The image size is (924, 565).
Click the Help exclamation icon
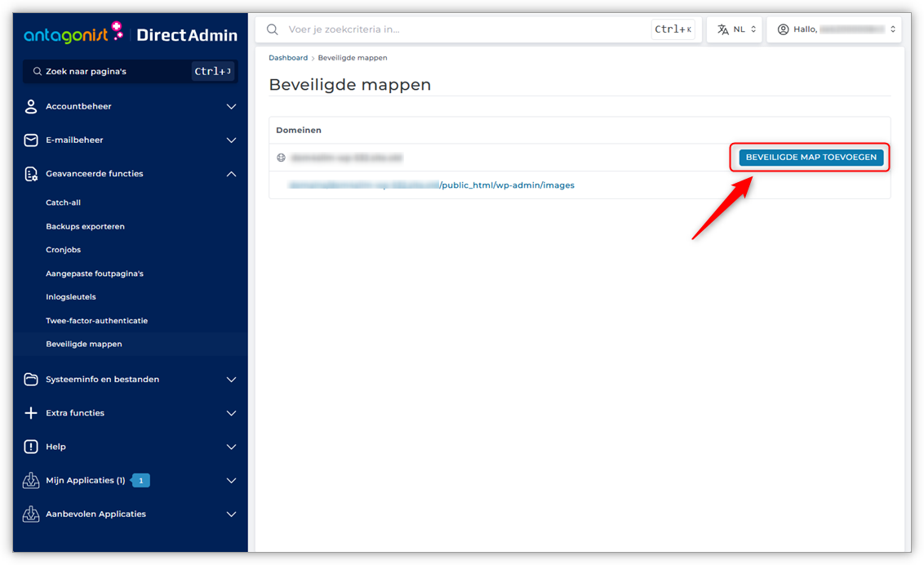coord(31,447)
